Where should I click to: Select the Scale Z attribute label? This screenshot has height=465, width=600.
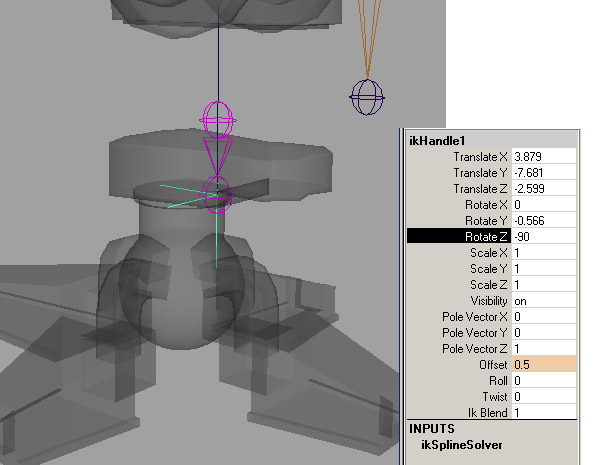coord(489,285)
